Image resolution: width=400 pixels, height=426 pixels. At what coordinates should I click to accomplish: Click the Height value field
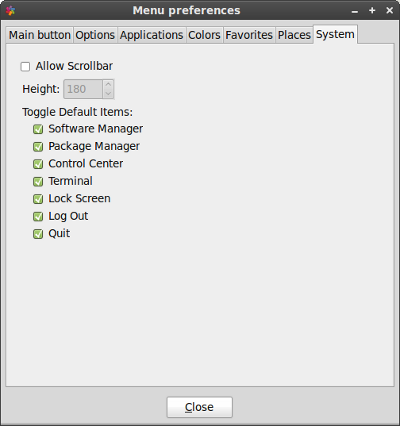click(83, 89)
